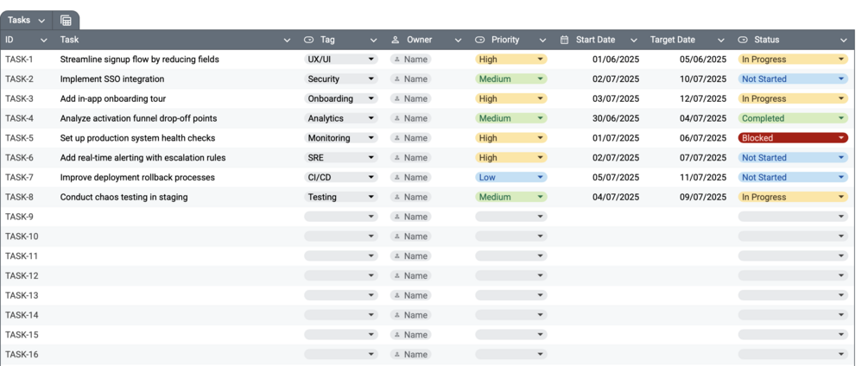Open the Blocked status dropdown for TASK-5
The image size is (868, 366).
[841, 138]
